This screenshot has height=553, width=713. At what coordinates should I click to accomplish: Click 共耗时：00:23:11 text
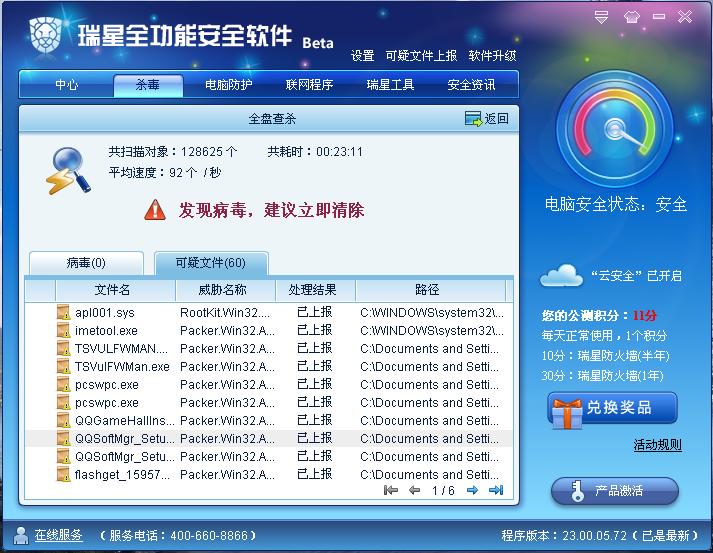point(315,151)
